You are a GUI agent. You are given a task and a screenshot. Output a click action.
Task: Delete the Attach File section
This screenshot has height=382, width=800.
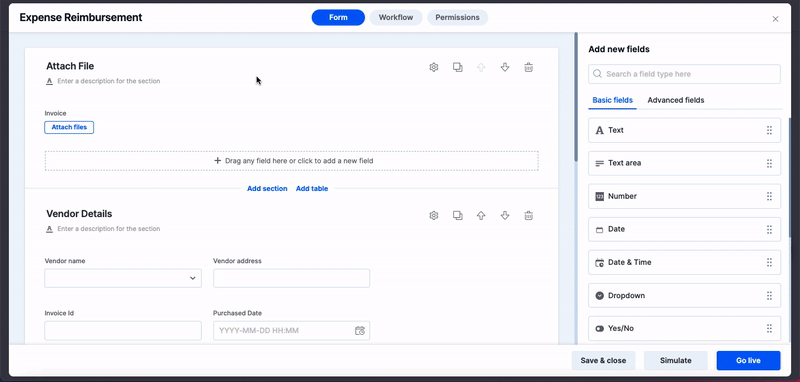[x=529, y=67]
